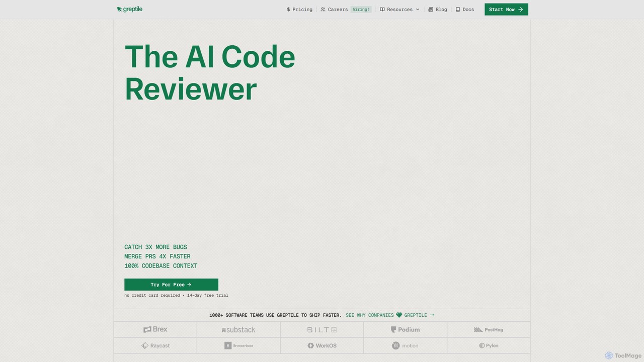Click the WorkOS logo
Image resolution: width=644 pixels, height=362 pixels.
[322, 345]
